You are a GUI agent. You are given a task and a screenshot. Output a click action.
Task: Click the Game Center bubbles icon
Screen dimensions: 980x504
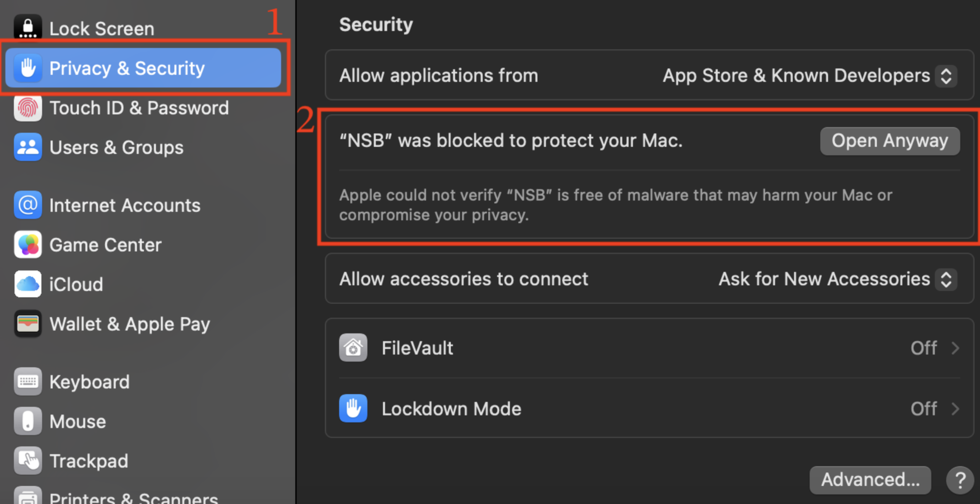(x=28, y=245)
